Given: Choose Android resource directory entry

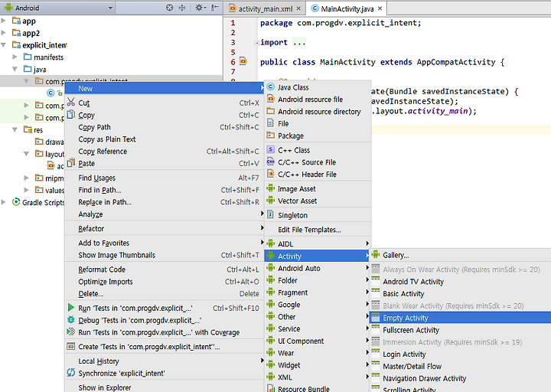Looking at the screenshot, I should (x=318, y=112).
